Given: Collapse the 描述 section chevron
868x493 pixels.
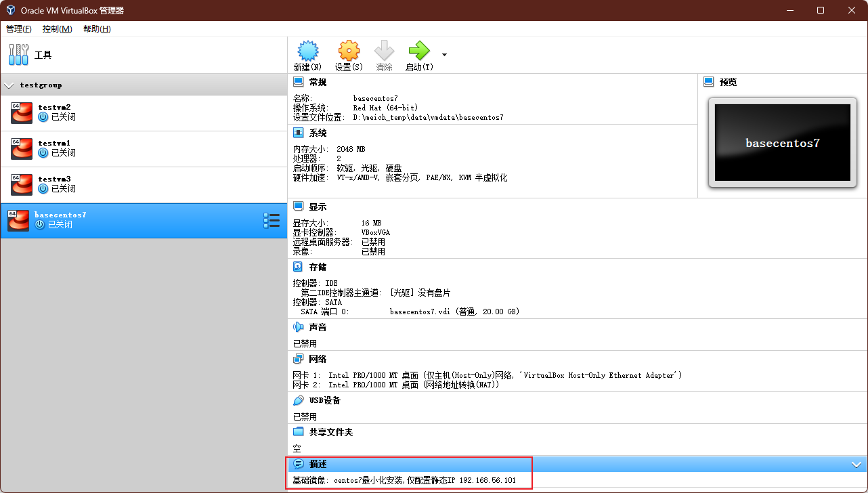Looking at the screenshot, I should (856, 465).
